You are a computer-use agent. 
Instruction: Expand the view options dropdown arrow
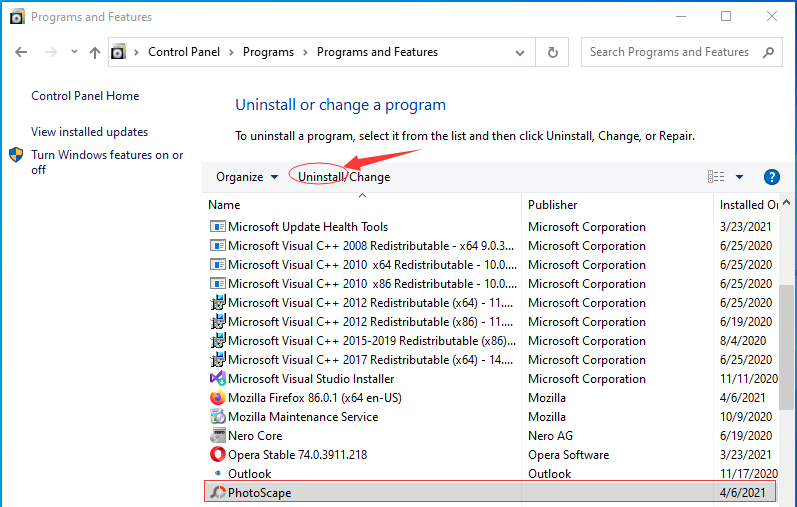[x=739, y=177]
